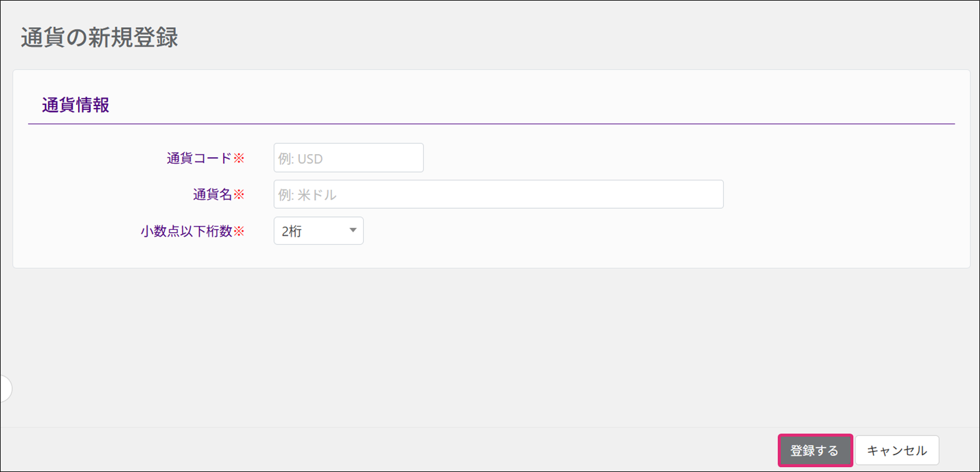Click the red ※ mark beside 通貨コード
980x472 pixels.
239,158
